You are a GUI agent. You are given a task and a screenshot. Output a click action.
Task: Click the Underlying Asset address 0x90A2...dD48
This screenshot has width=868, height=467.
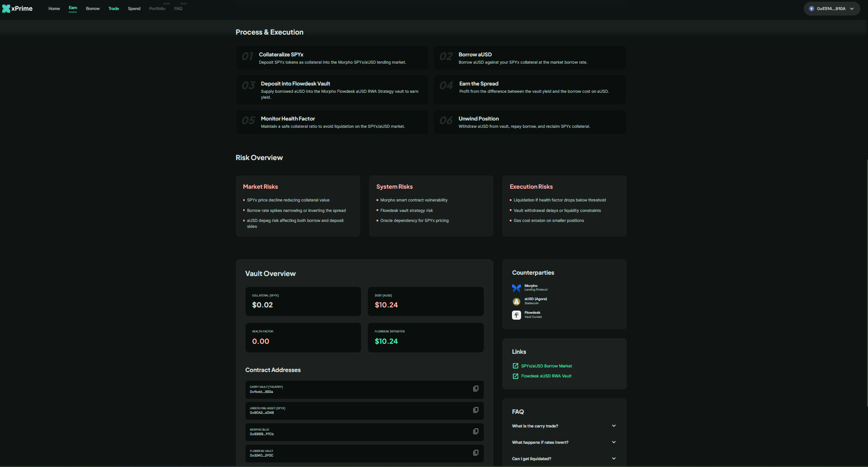click(262, 413)
